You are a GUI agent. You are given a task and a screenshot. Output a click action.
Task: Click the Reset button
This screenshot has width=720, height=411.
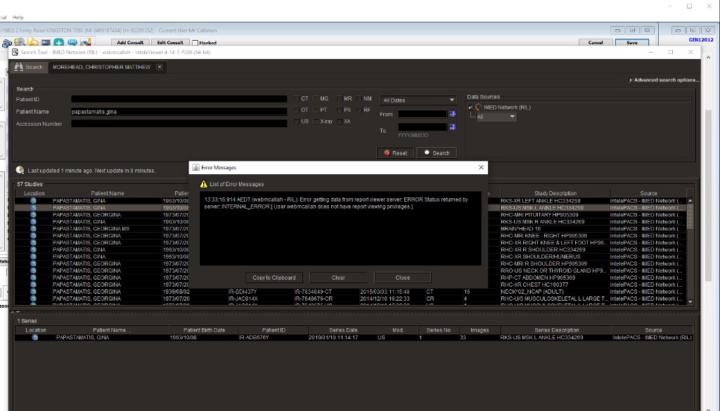[395, 153]
